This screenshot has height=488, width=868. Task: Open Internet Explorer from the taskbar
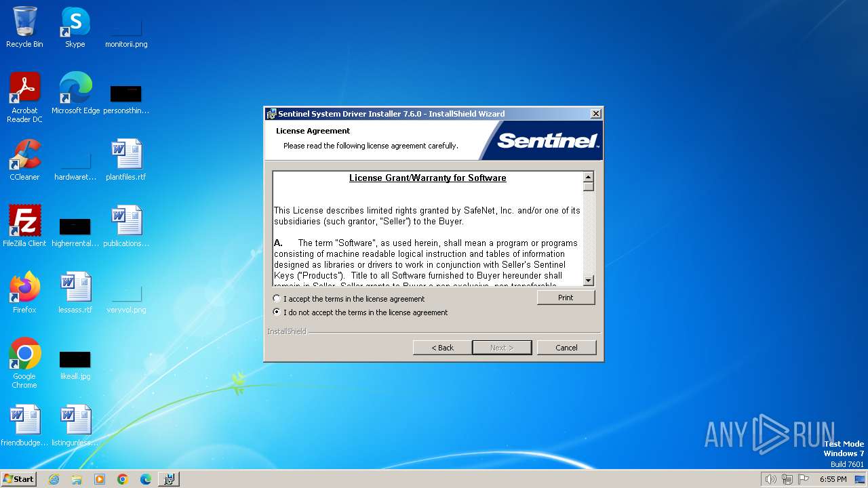pos(54,479)
